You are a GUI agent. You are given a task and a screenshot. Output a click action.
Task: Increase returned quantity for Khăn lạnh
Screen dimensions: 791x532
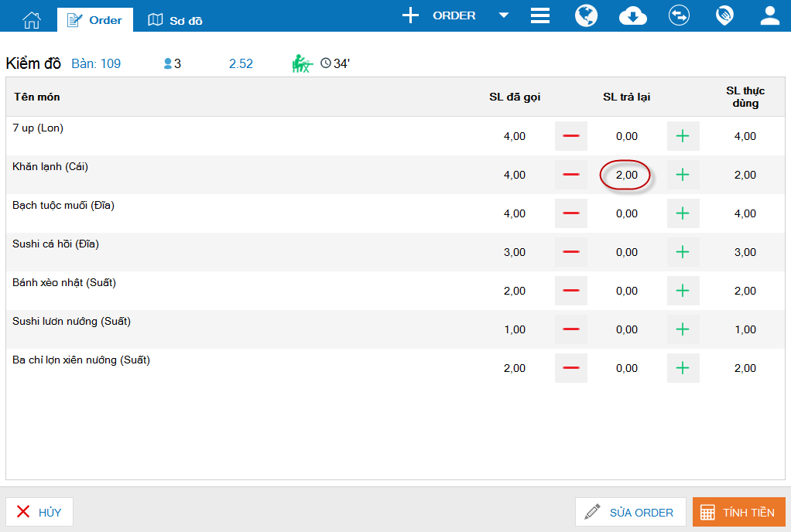point(683,175)
